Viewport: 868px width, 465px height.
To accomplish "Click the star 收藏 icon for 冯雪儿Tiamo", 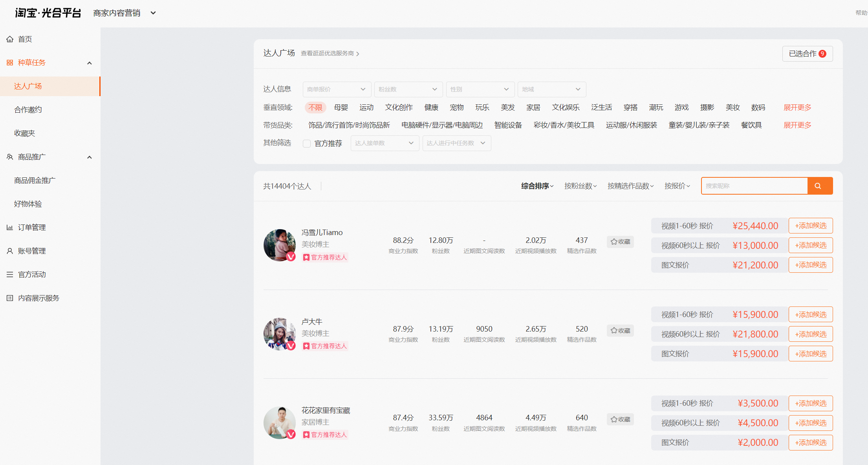I will pyautogui.click(x=614, y=242).
